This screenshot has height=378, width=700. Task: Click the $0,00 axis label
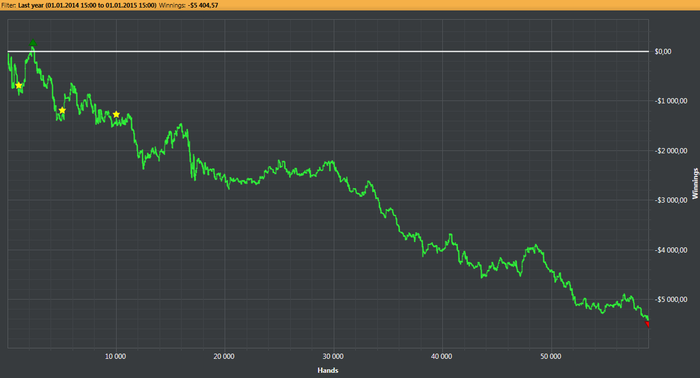[663, 52]
